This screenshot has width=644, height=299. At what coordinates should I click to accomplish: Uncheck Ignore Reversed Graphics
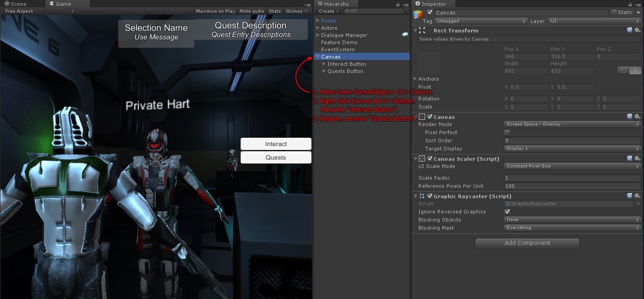[x=507, y=211]
